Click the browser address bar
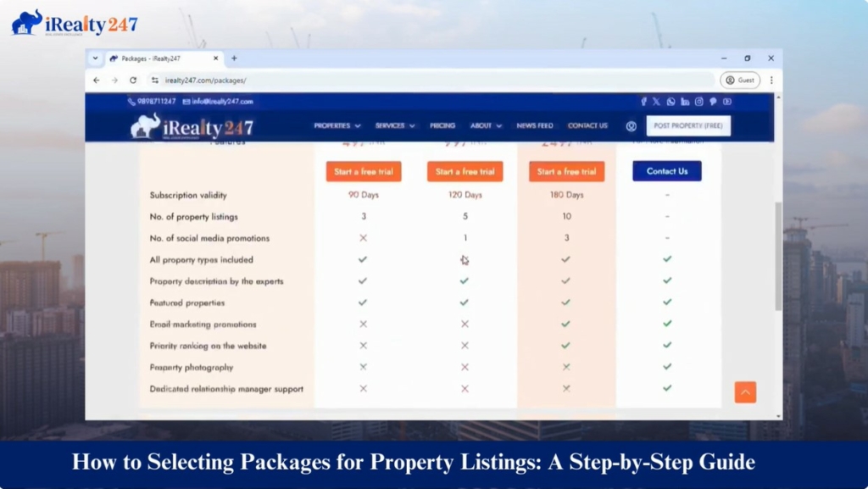The height and width of the screenshot is (489, 868). [424, 81]
